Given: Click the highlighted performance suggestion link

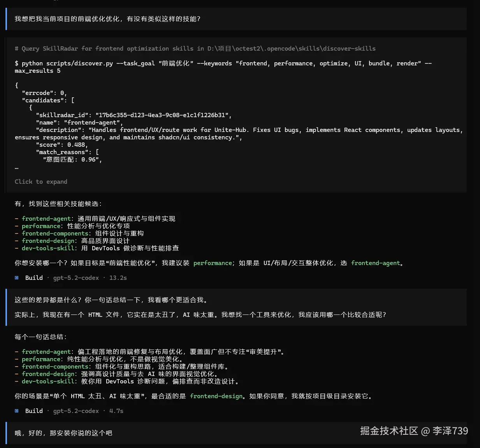Looking at the screenshot, I should click(x=213, y=263).
